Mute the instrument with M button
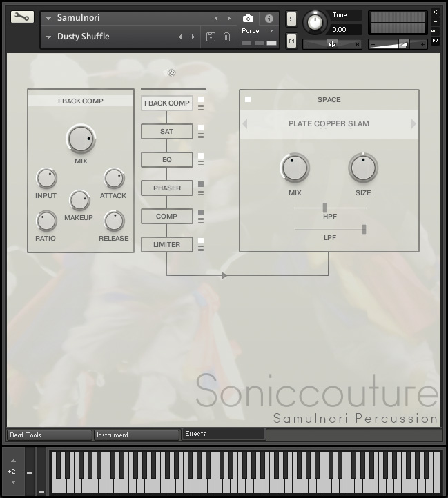 [291, 41]
